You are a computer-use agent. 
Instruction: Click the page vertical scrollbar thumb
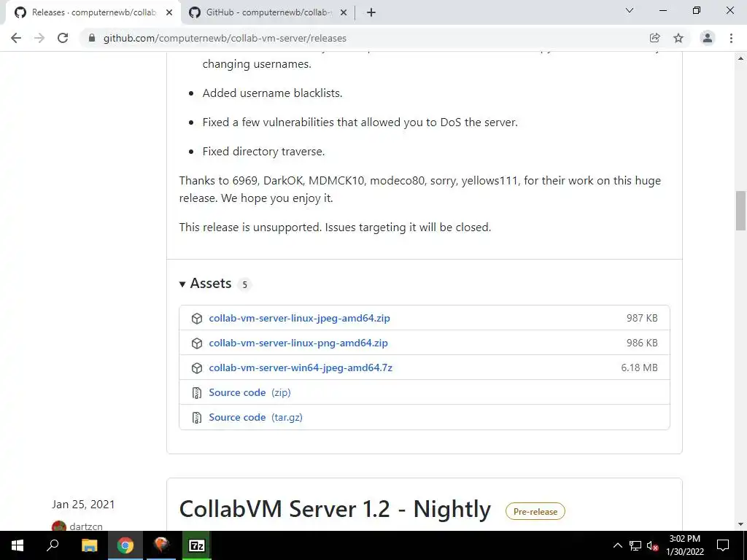pyautogui.click(x=740, y=210)
